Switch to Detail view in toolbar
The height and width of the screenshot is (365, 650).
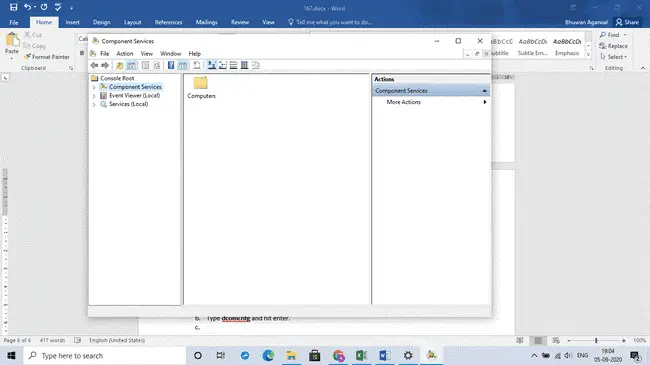(245, 65)
